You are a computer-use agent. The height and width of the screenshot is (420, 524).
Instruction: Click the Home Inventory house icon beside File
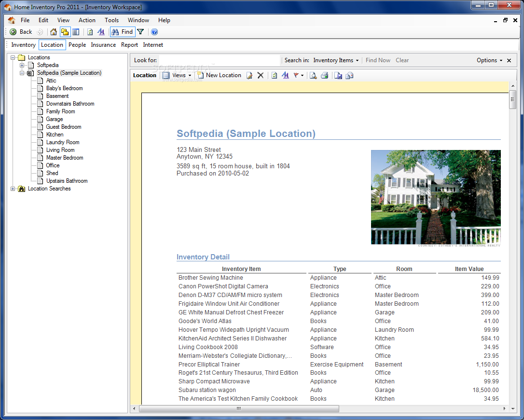12,20
